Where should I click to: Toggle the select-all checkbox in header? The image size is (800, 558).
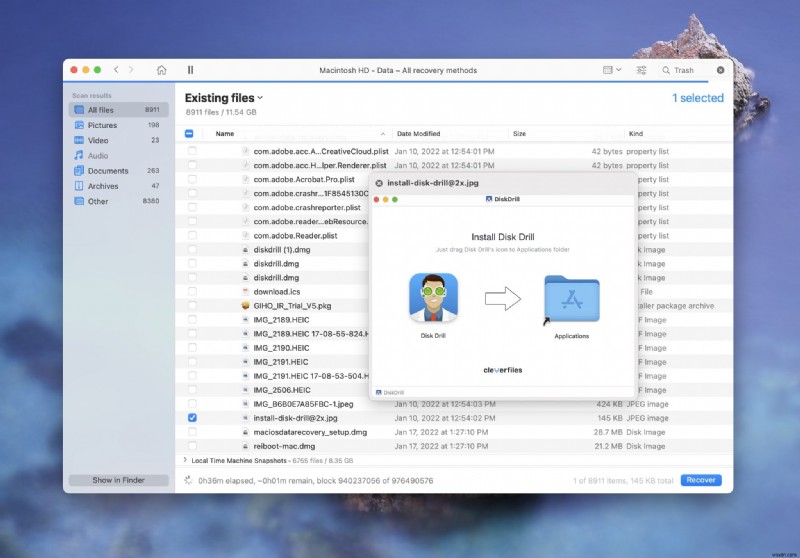pyautogui.click(x=190, y=133)
